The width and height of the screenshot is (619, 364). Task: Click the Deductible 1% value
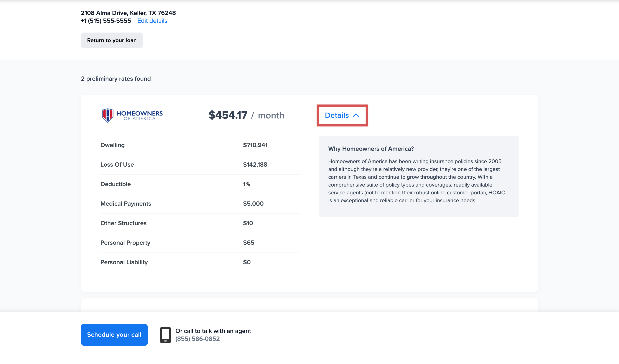[x=246, y=184]
